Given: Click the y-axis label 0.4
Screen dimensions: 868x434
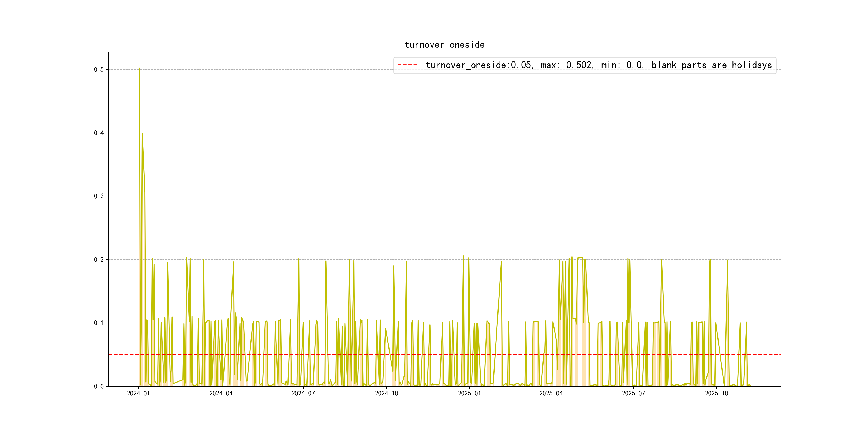Looking at the screenshot, I should point(99,133).
